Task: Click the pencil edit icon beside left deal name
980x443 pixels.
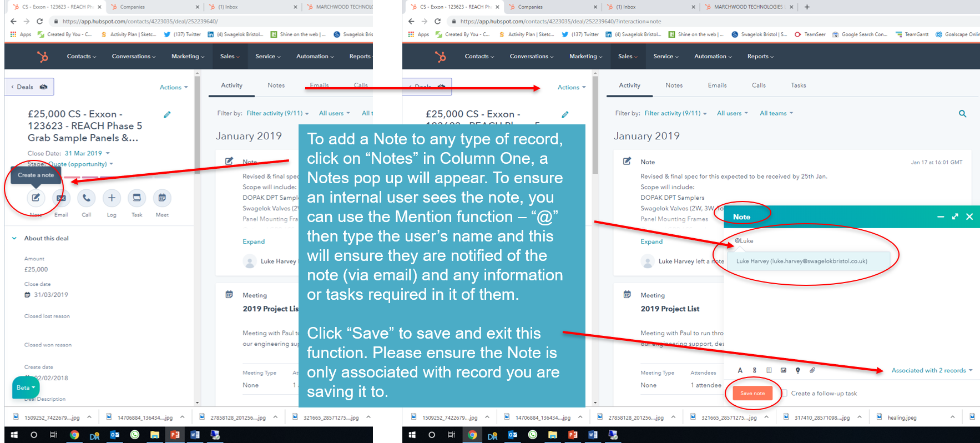Action: pos(167,114)
